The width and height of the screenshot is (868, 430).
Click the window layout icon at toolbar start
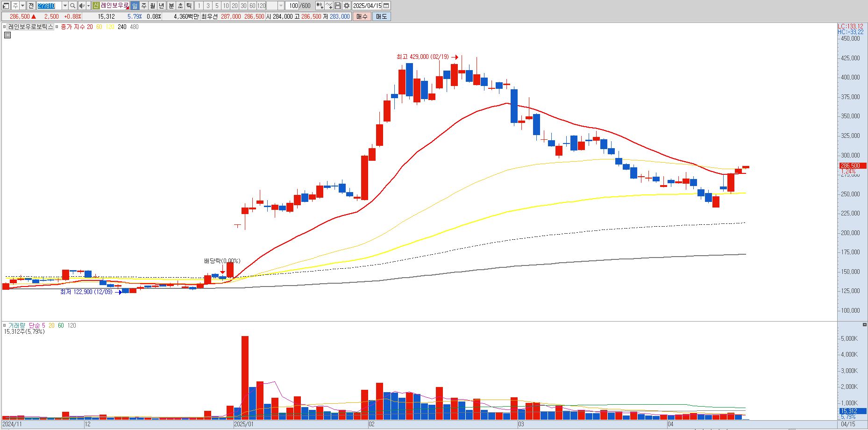click(x=6, y=6)
